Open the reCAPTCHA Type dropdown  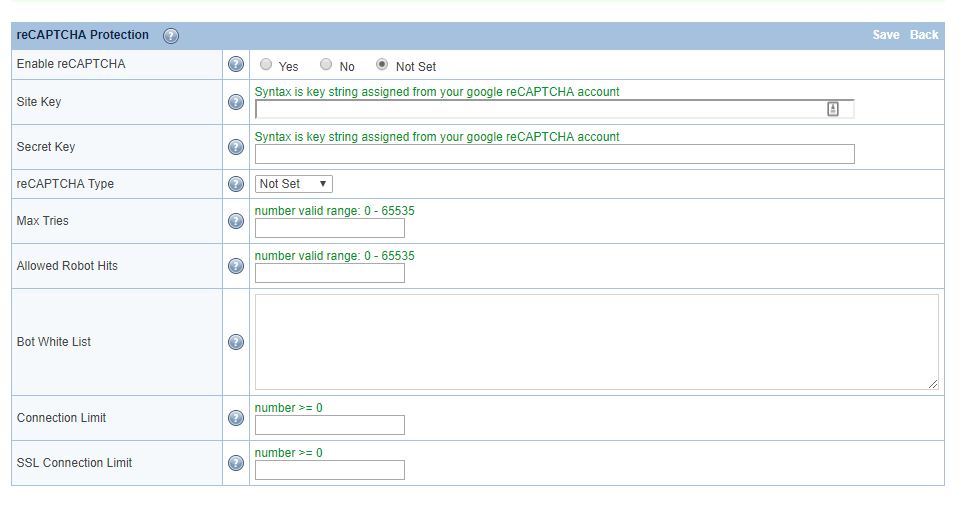(x=294, y=184)
